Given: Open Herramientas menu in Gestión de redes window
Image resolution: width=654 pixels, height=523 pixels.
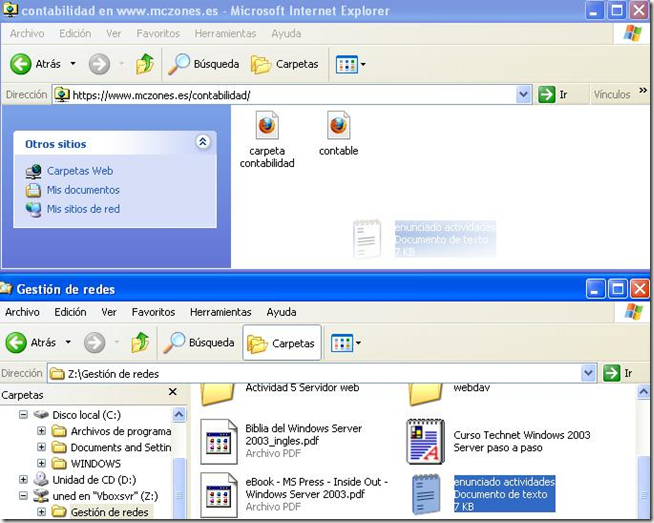Looking at the screenshot, I should pyautogui.click(x=221, y=312).
